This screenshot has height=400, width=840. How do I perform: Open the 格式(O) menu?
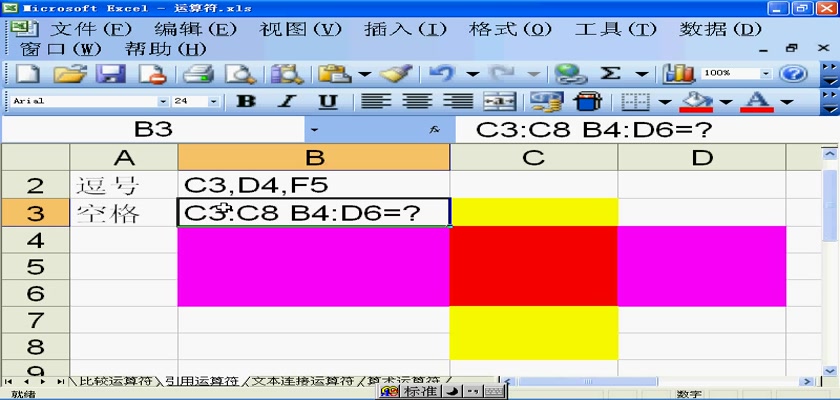coord(523,29)
